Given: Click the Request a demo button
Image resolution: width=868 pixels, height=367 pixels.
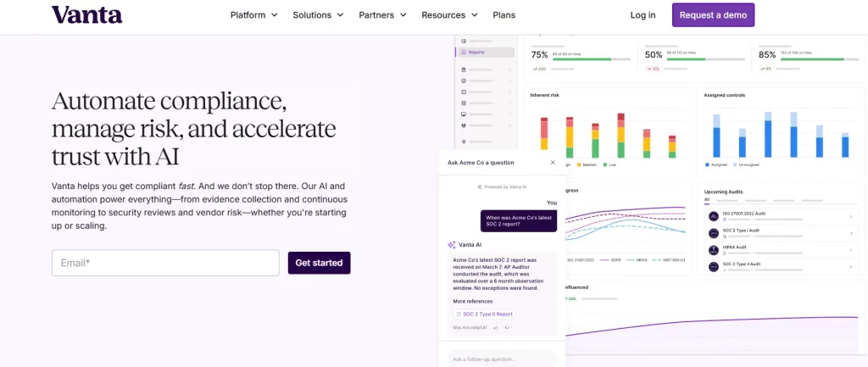Looking at the screenshot, I should pyautogui.click(x=713, y=15).
